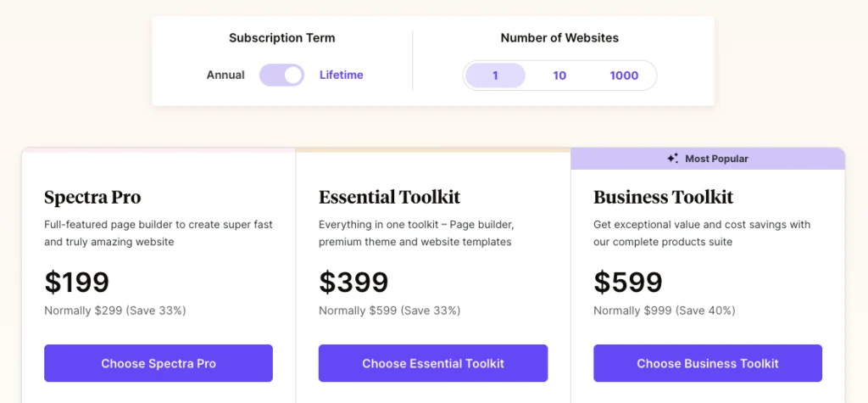Screen dimensions: 868x403
Task: Click the Business Toolkit plan heading
Action: click(x=663, y=197)
